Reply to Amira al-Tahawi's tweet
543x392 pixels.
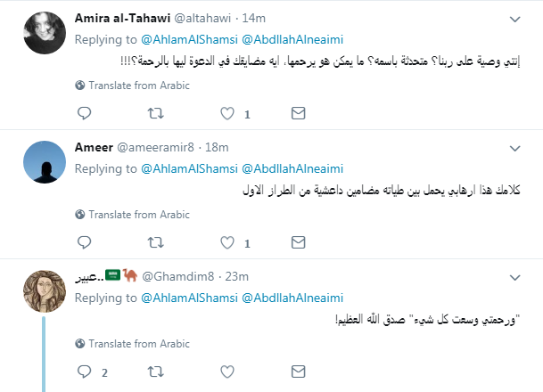click(85, 113)
